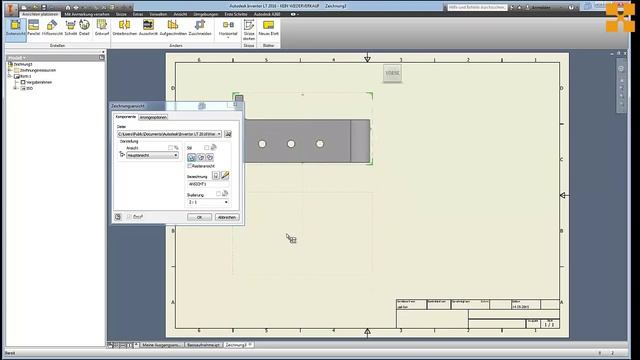Image resolution: width=640 pixels, height=360 pixels.
Task: Toggle the Stil from base checkbox
Action: point(207,148)
